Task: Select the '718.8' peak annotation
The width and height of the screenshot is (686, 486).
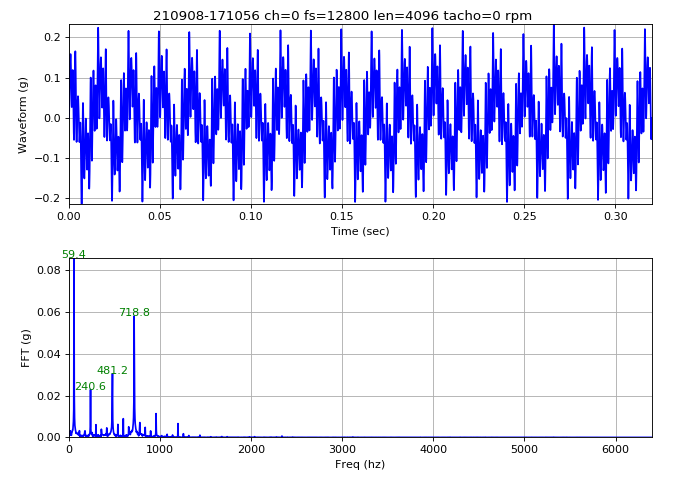Action: 134,312
